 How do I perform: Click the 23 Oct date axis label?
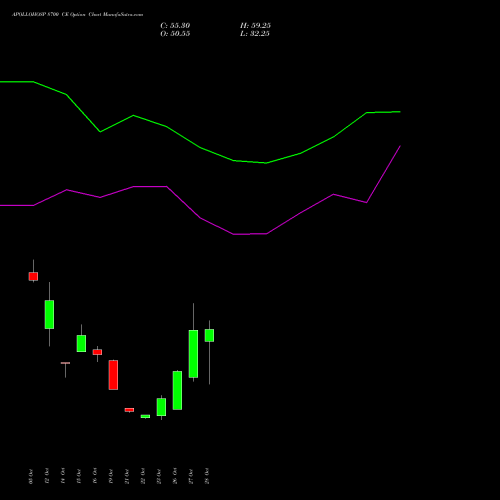[x=159, y=476]
